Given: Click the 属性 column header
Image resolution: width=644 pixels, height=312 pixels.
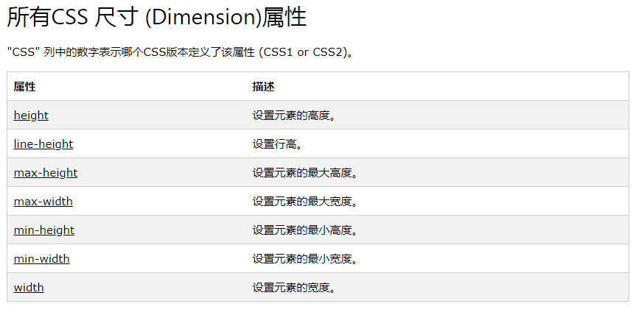Looking at the screenshot, I should (24, 87).
